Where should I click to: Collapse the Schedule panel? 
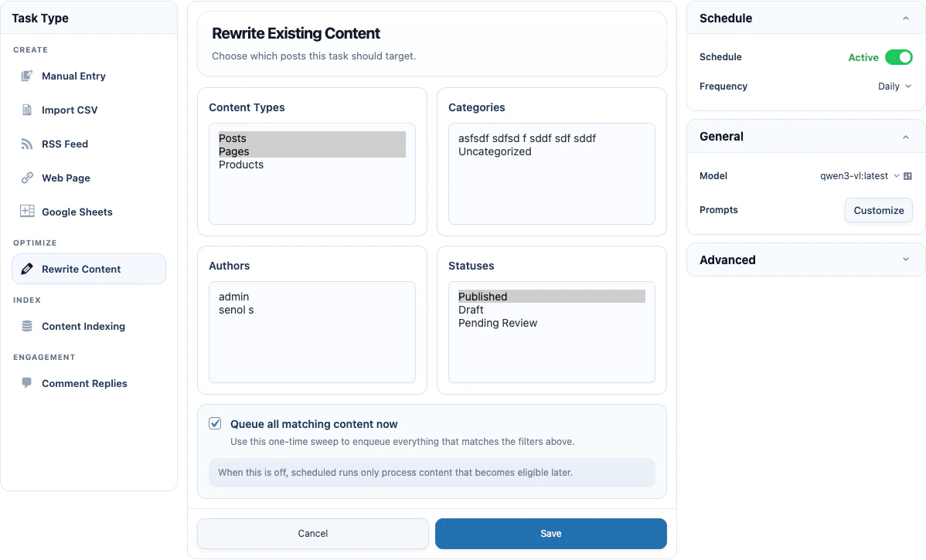point(905,19)
